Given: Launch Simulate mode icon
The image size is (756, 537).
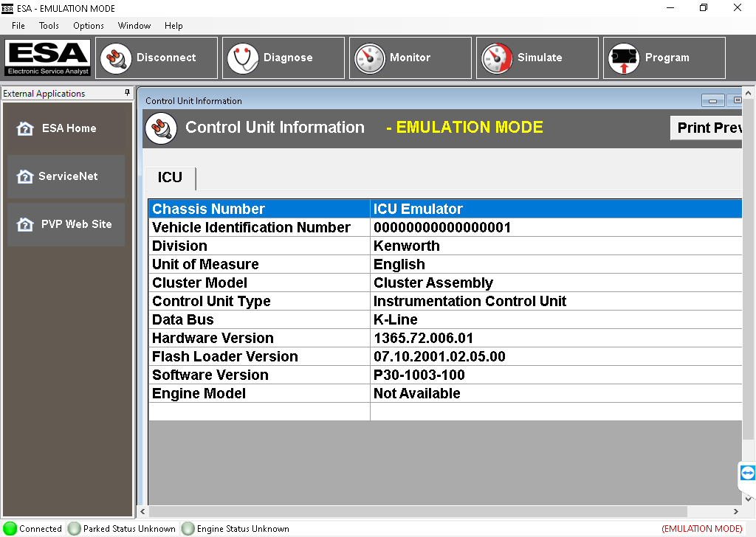Looking at the screenshot, I should coord(495,58).
